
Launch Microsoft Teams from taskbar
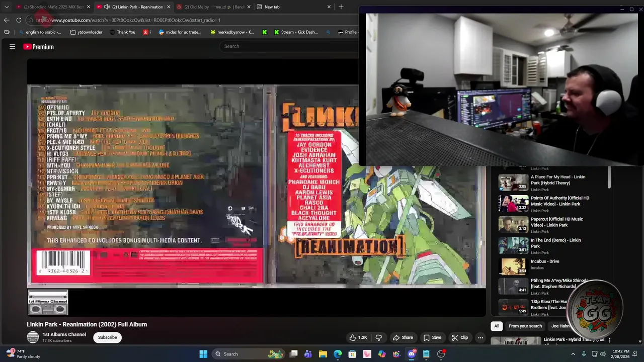coord(308,354)
